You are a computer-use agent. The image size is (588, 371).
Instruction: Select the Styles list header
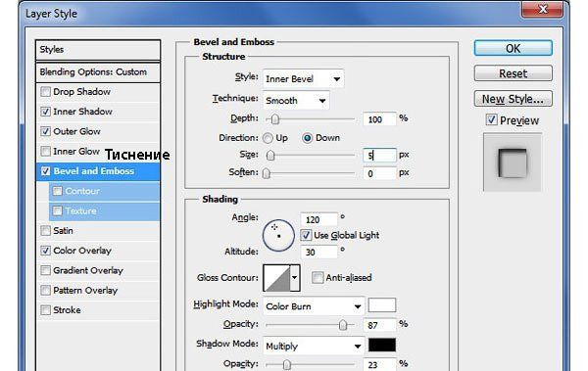tap(98, 50)
